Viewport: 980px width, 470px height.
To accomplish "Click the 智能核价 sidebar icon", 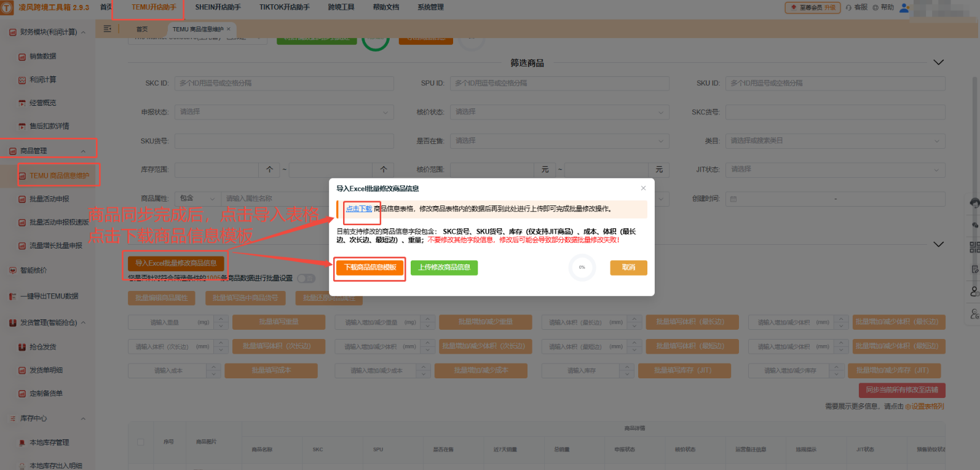I will [x=13, y=271].
